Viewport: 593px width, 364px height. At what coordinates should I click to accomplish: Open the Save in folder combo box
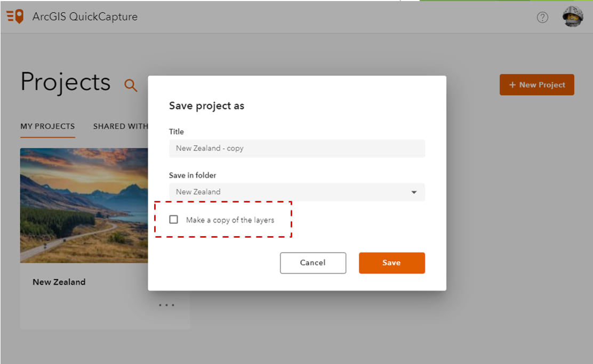coord(297,192)
